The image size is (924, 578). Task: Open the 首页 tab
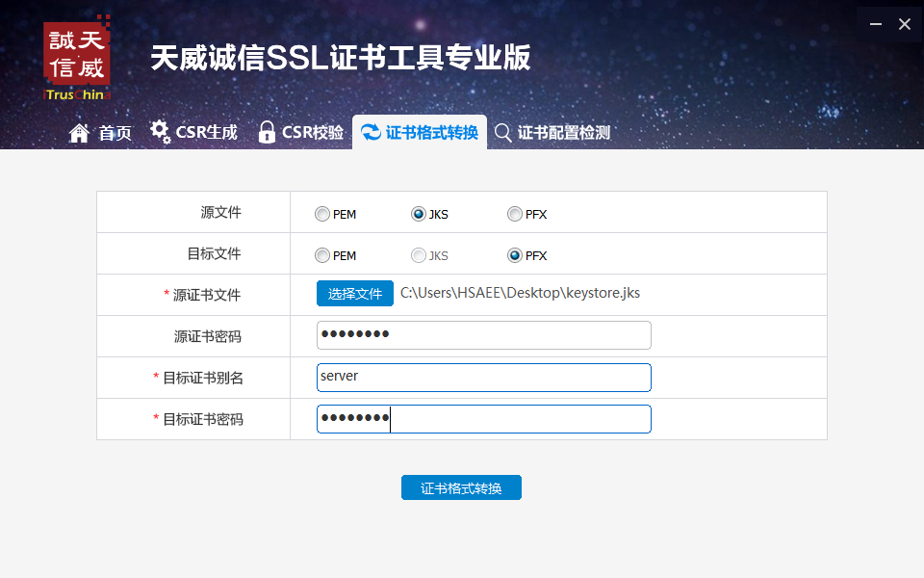tap(100, 133)
